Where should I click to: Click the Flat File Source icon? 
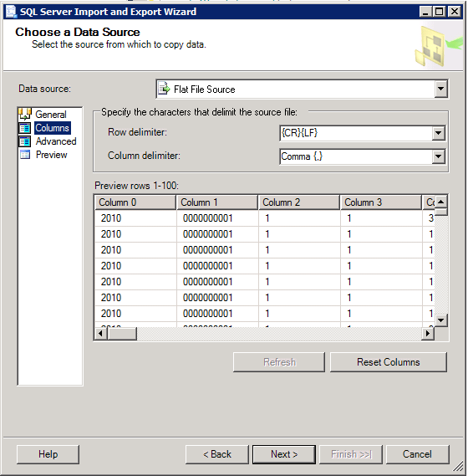[164, 89]
